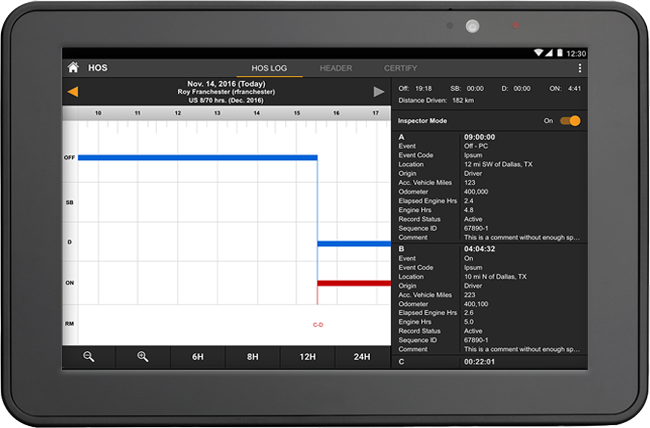650x428 pixels.
Task: Tap driver name Roy Franchester
Action: coord(226,92)
